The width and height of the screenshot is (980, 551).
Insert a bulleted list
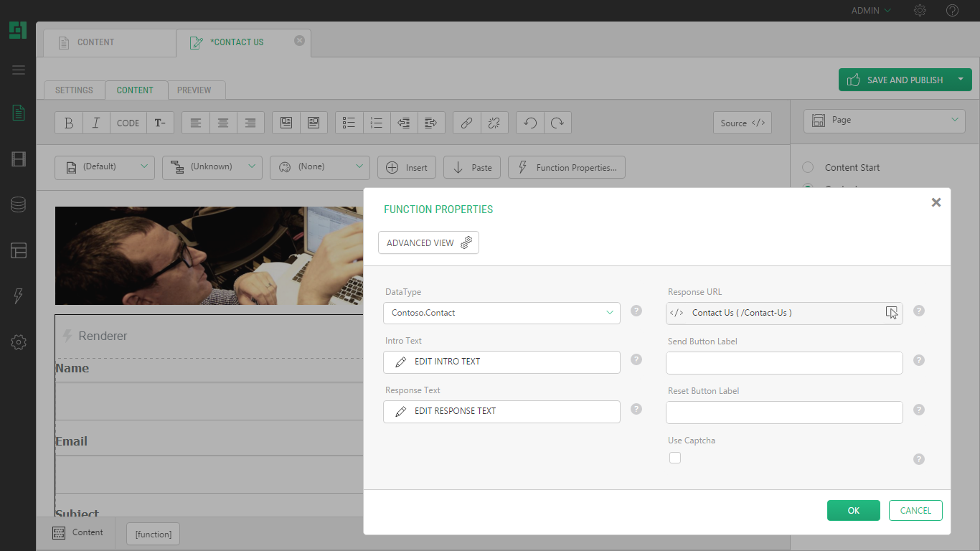[x=349, y=123]
